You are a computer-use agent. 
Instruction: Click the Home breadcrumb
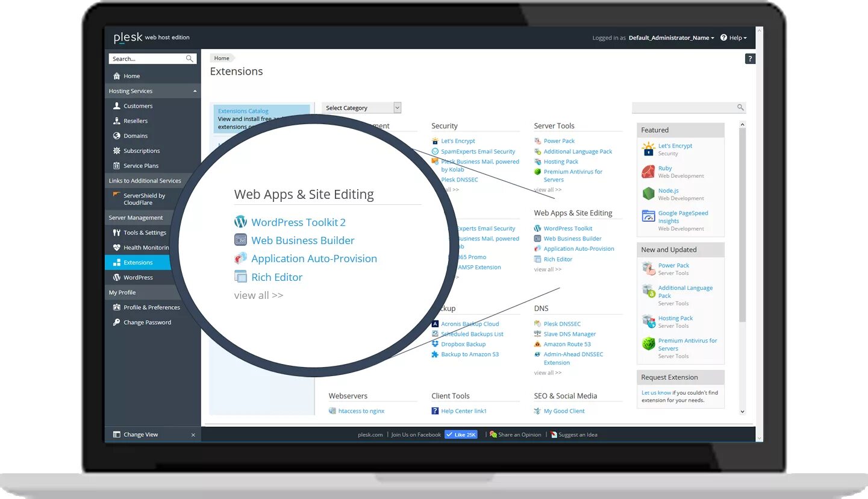[x=222, y=58]
